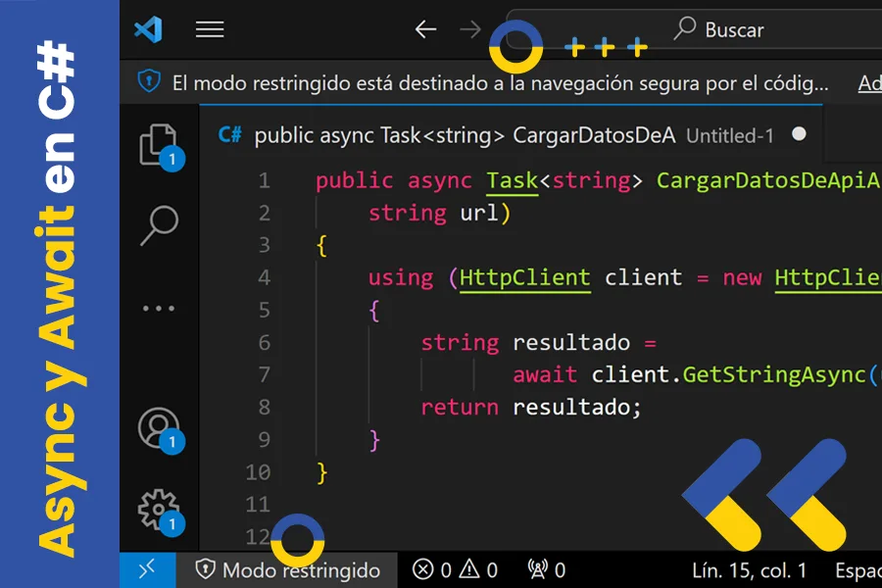
Task: Click the unsaved changes dot on Untitled-1
Action: 799,135
